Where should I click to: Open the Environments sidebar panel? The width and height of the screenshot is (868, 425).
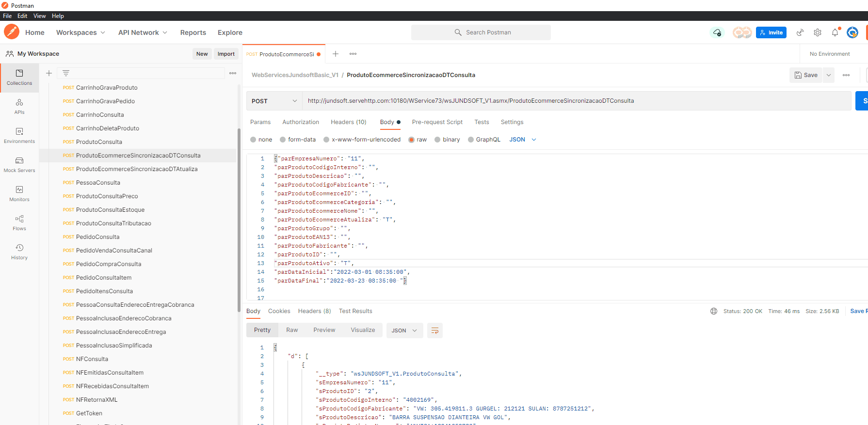pos(19,136)
